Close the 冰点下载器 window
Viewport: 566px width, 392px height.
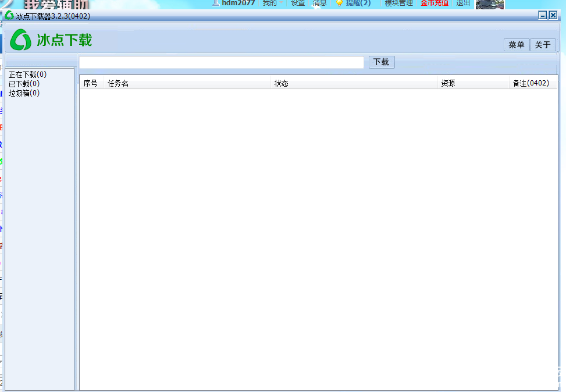[x=553, y=15]
